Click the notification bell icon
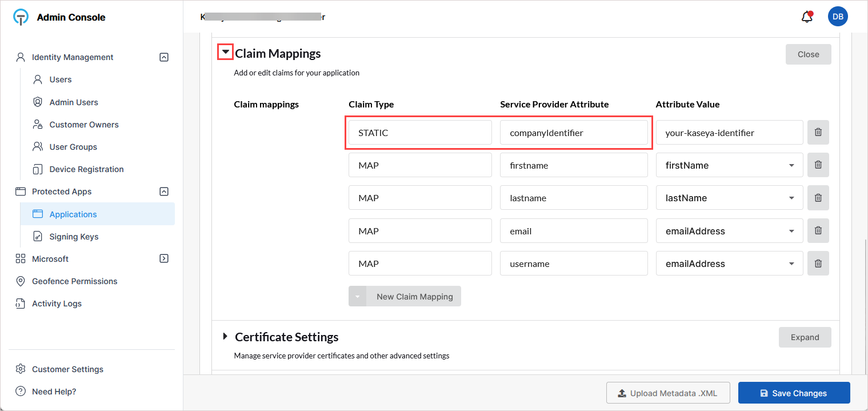Screen dimensions: 868x411 tap(807, 17)
